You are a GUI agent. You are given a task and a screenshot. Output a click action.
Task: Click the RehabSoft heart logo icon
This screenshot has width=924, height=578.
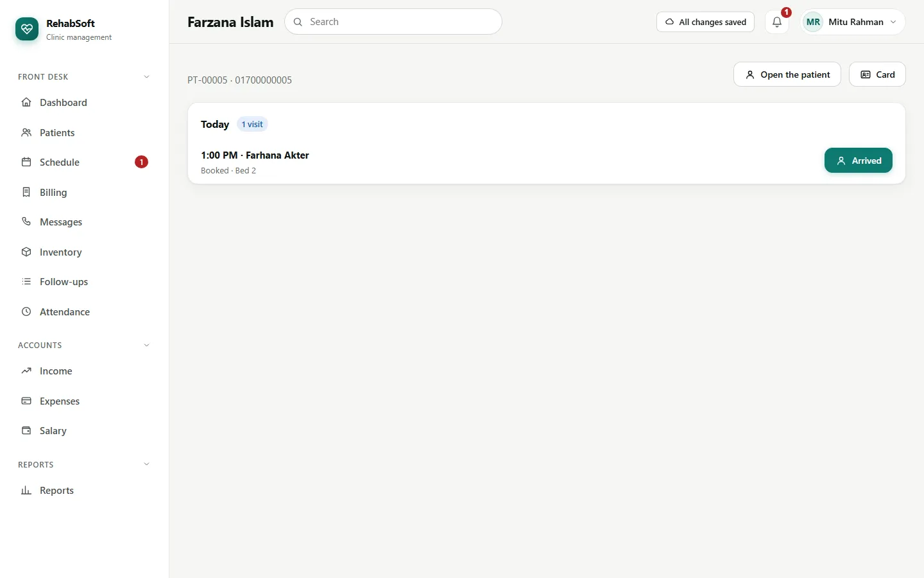point(27,29)
